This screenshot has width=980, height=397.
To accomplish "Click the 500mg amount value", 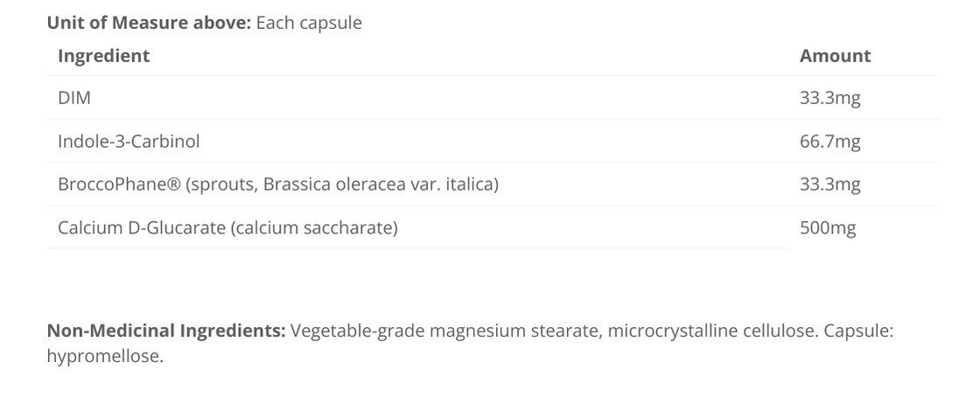I will click(x=827, y=228).
